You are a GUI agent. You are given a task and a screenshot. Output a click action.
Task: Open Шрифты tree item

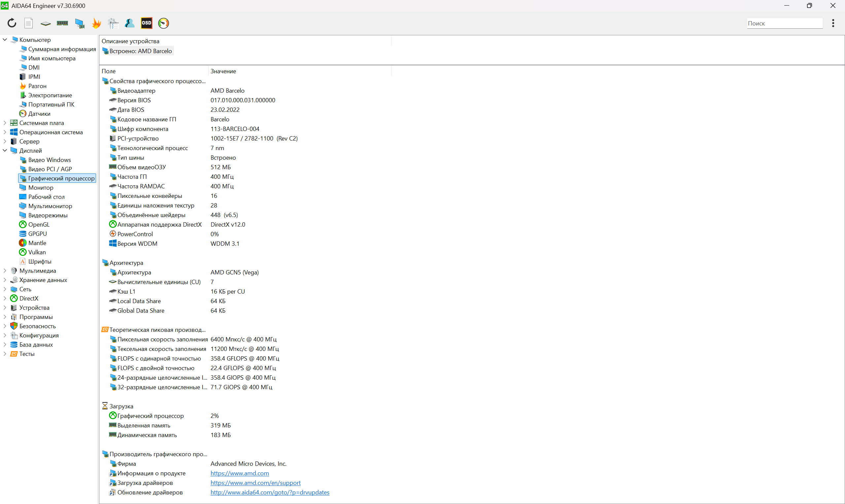(40, 262)
